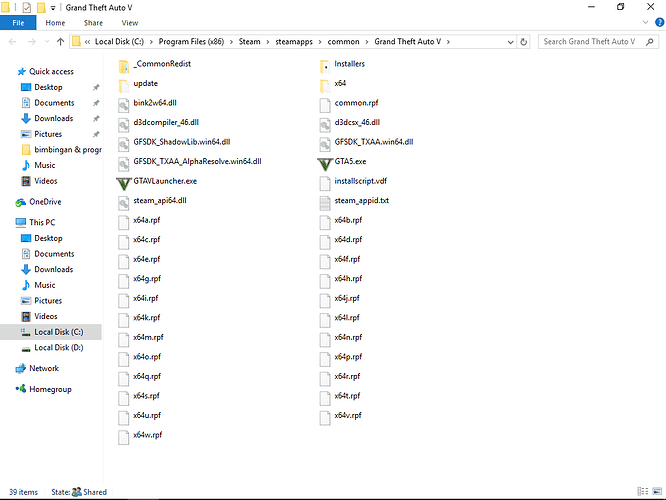
Task: Select the x64v.rpf file name
Action: 348,415
